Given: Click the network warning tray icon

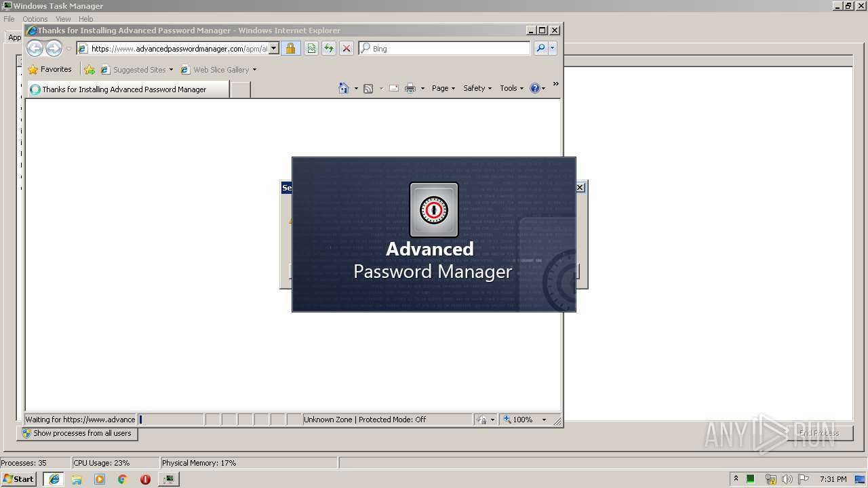Looking at the screenshot, I should click(770, 479).
